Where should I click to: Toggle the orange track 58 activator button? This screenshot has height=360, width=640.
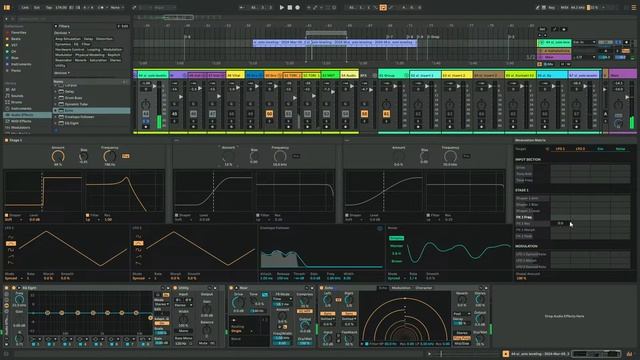(x=364, y=114)
